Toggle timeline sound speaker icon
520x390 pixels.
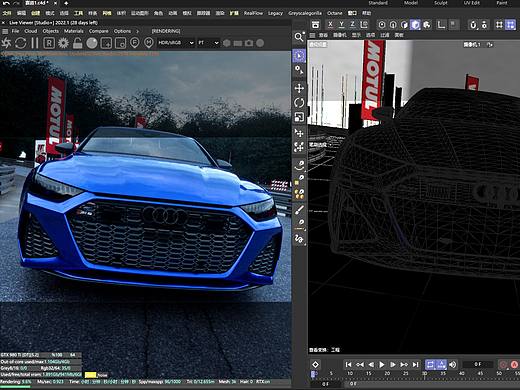coord(452,365)
